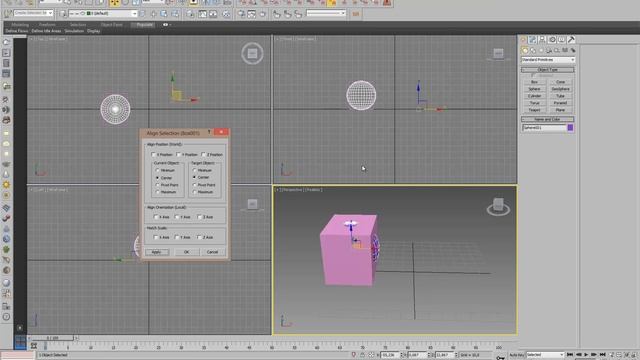Select Target Object Maximum radio button
This screenshot has height=360, width=640.
194,192
